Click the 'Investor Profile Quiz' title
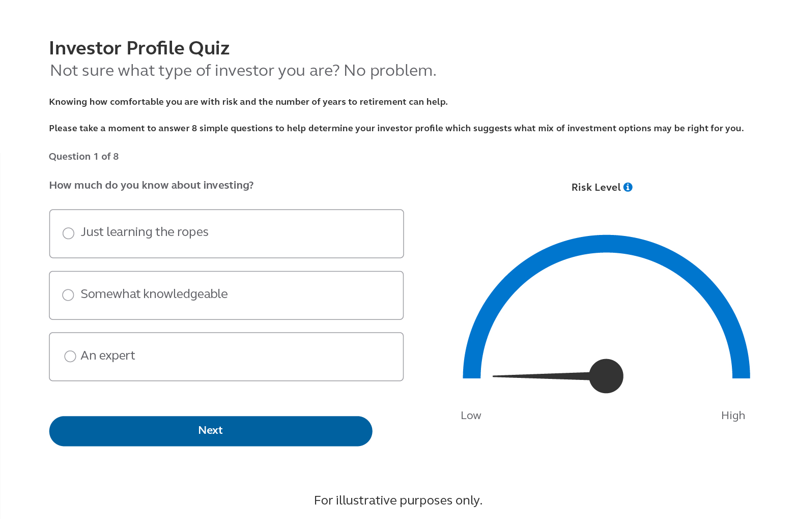Viewport: 796px width, 532px height. tap(139, 48)
